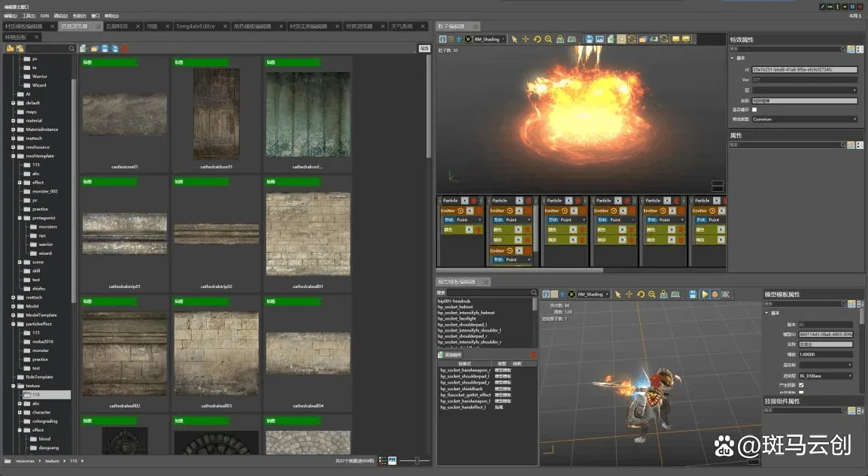Screen dimensions: 868x476
Task: Click the move tool in model editor toolbar
Action: (x=629, y=294)
